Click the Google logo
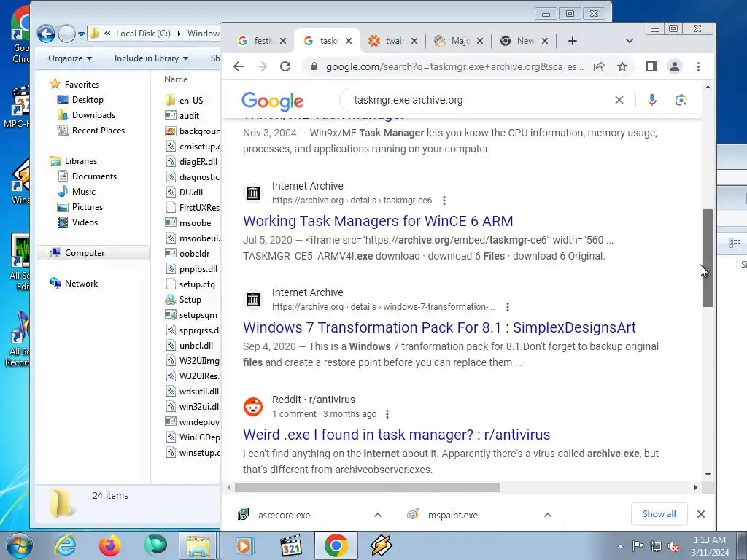 [x=272, y=101]
